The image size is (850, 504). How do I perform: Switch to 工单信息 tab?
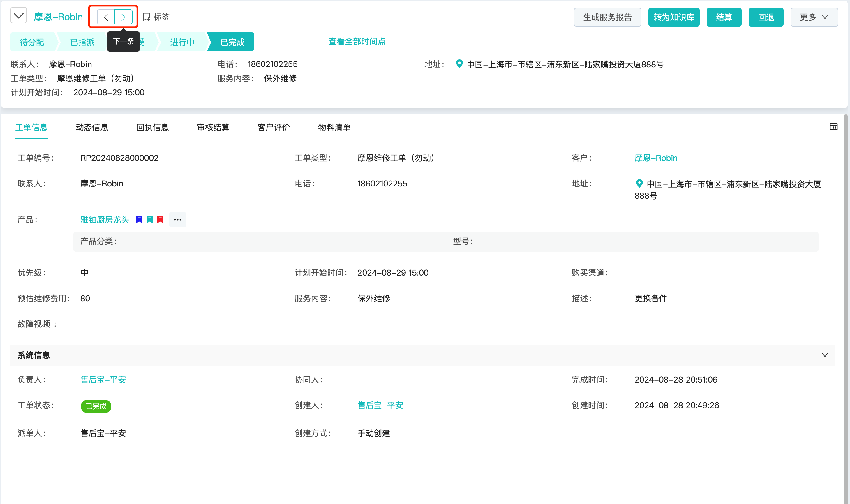point(31,127)
